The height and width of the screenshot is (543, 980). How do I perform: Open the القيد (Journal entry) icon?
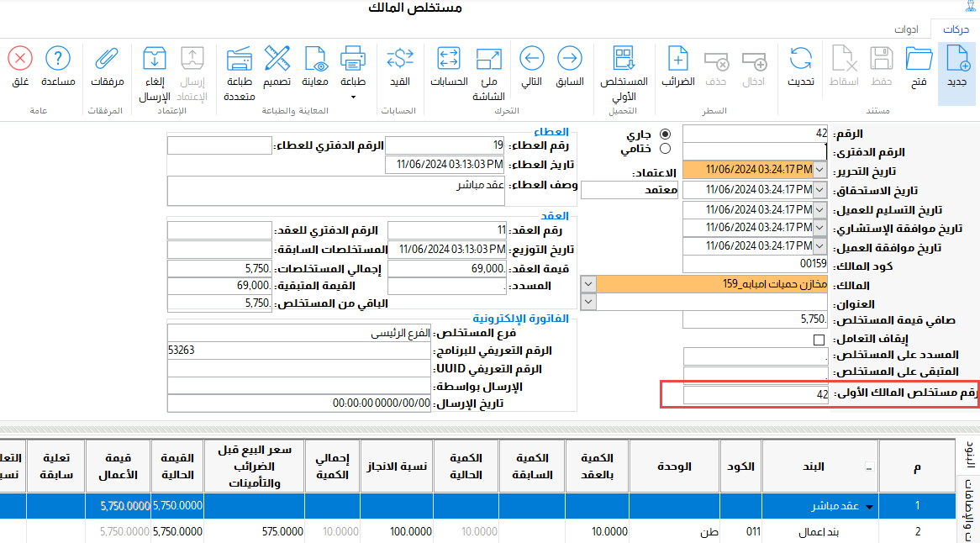click(x=399, y=60)
